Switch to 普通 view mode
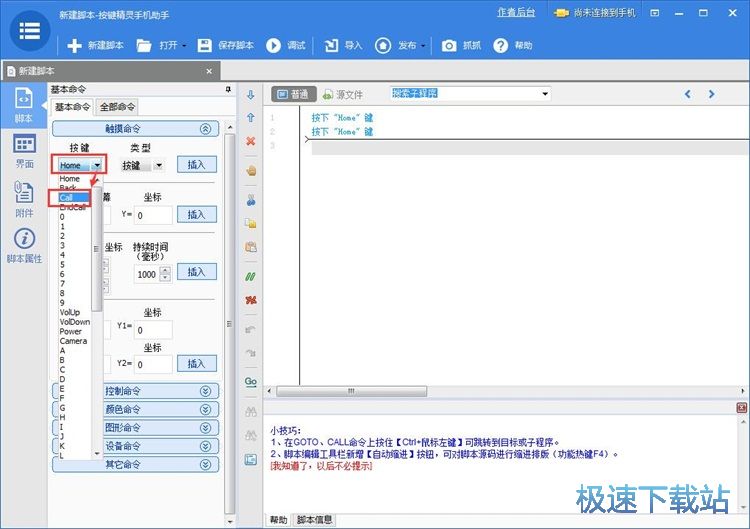Screen dimensions: 750x529 [x=294, y=94]
